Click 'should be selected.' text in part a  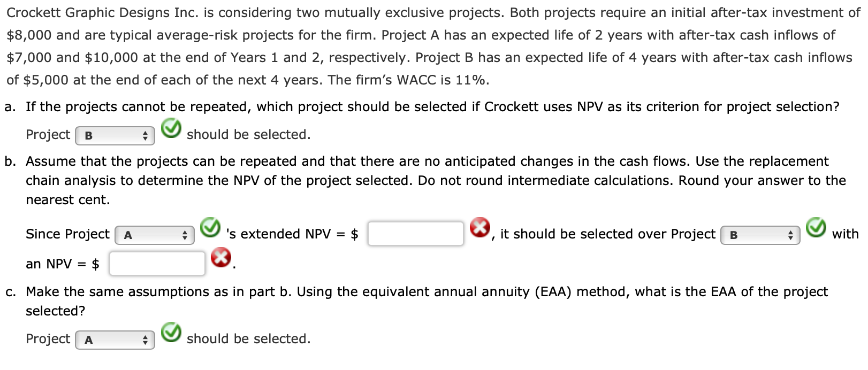[249, 135]
